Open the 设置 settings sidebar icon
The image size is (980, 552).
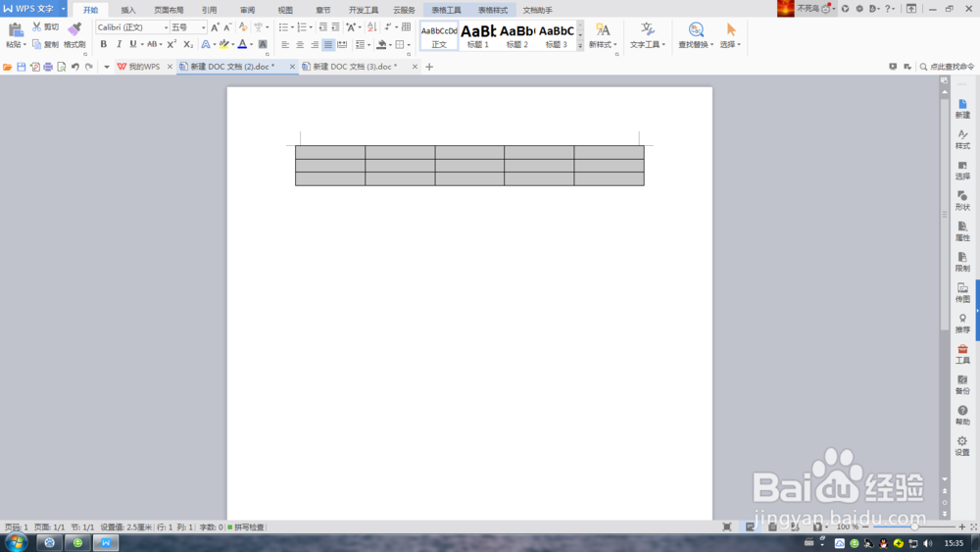(x=962, y=446)
